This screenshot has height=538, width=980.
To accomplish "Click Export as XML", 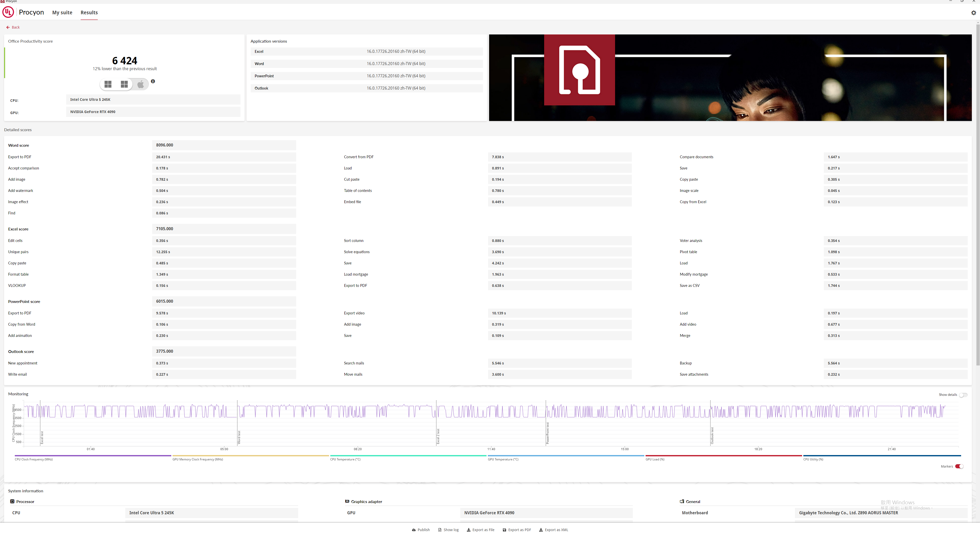I will (x=553, y=530).
